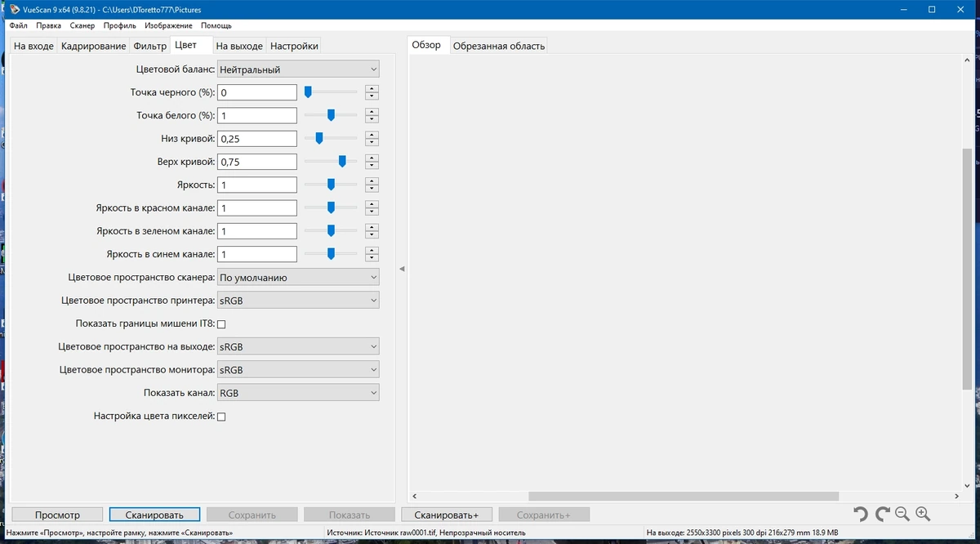The width and height of the screenshot is (980, 544).
Task: Click the Сканировать button
Action: pos(155,515)
